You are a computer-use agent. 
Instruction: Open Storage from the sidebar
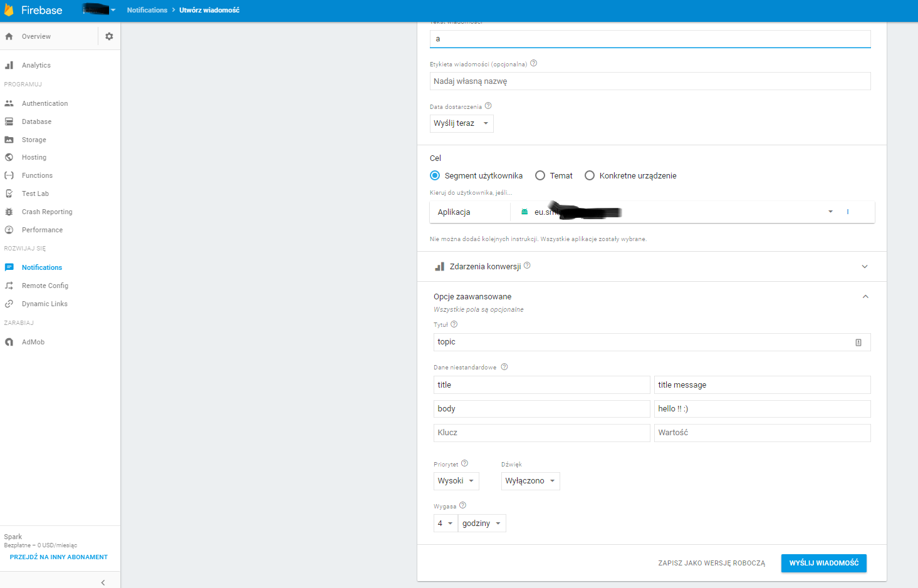pos(34,140)
